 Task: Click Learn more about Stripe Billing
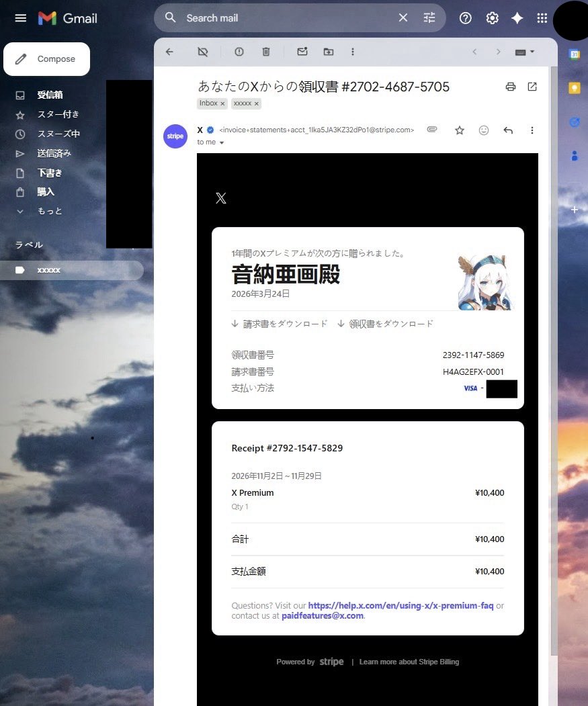(409, 662)
